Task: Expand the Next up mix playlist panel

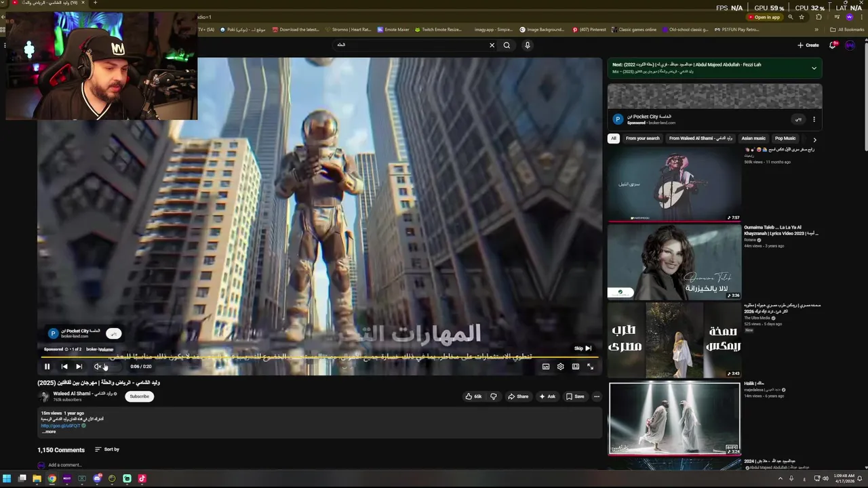Action: pos(814,68)
